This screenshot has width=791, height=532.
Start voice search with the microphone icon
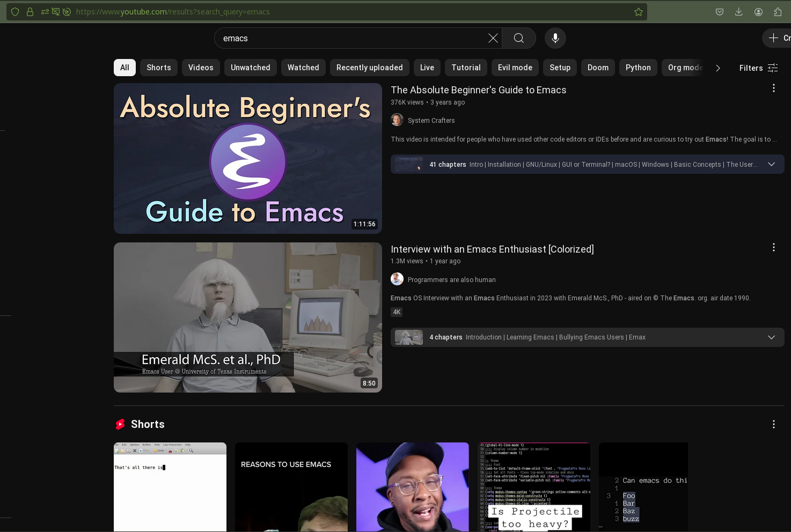[555, 38]
